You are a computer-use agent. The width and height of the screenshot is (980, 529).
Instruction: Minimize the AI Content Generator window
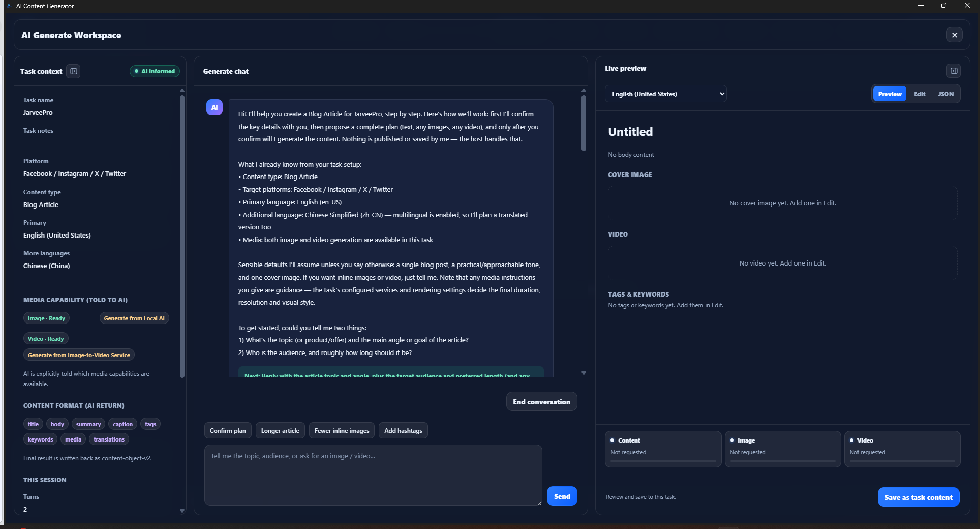click(x=921, y=6)
